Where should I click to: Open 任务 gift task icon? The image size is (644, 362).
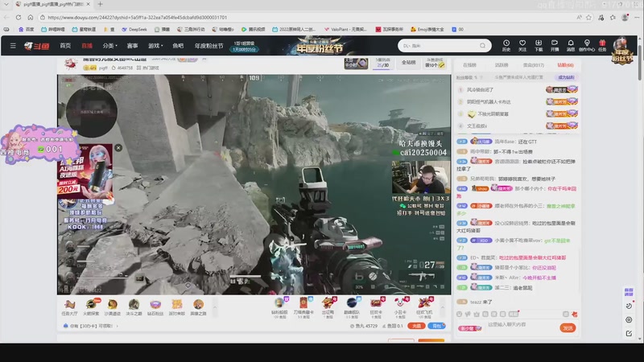(602, 45)
